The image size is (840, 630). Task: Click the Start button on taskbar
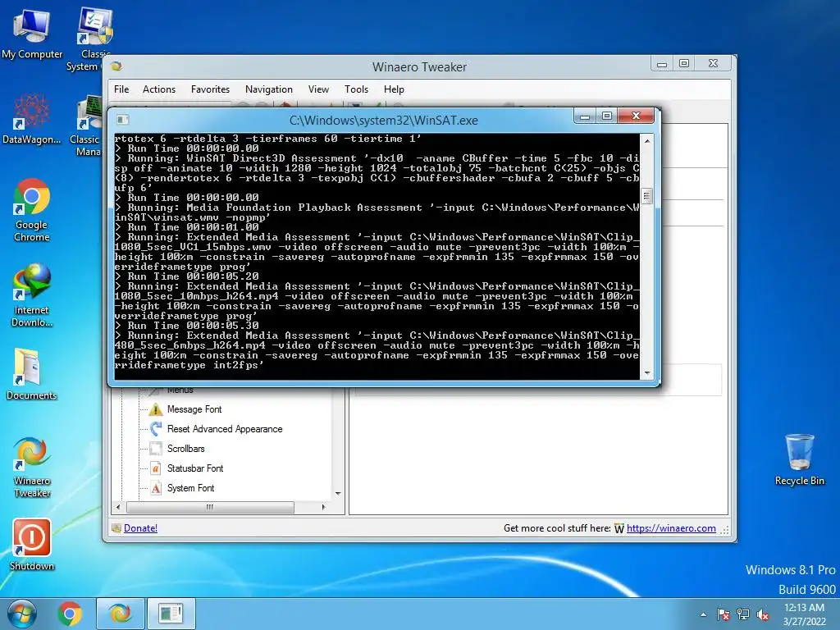[x=22, y=614]
